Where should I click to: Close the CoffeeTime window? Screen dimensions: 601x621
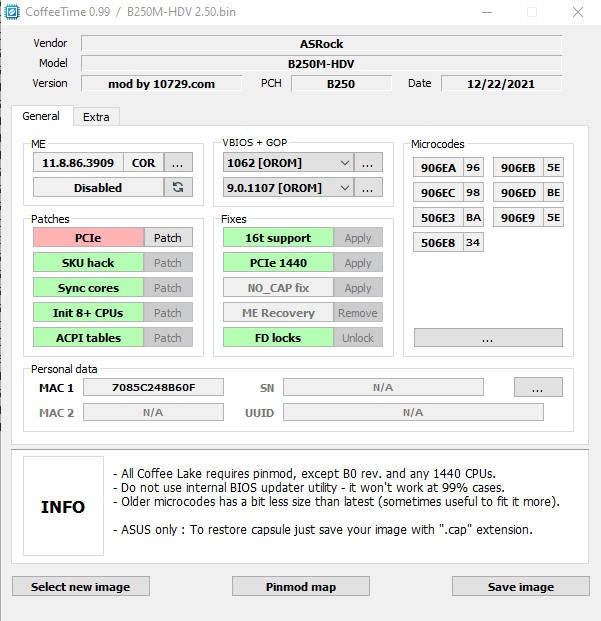(578, 12)
